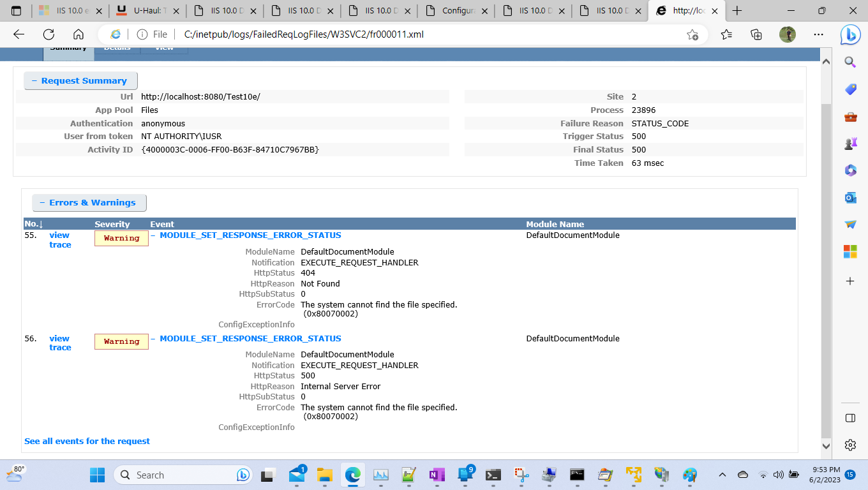868x490 pixels.
Task: Add a new app to the sidebar
Action: pos(850,281)
